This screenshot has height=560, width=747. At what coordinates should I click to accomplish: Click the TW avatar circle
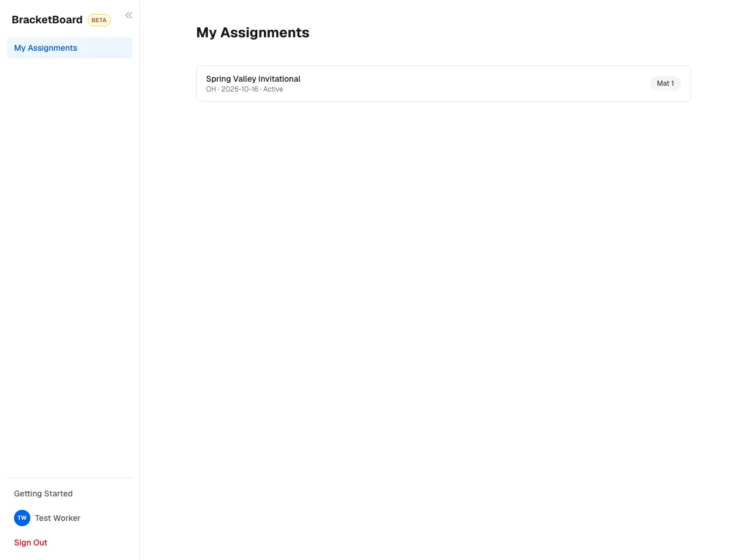22,518
